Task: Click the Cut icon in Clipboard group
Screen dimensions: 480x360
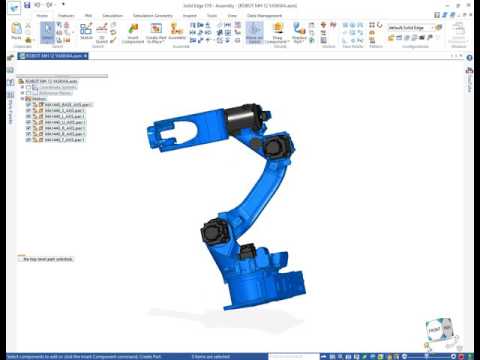Action: tap(28, 26)
